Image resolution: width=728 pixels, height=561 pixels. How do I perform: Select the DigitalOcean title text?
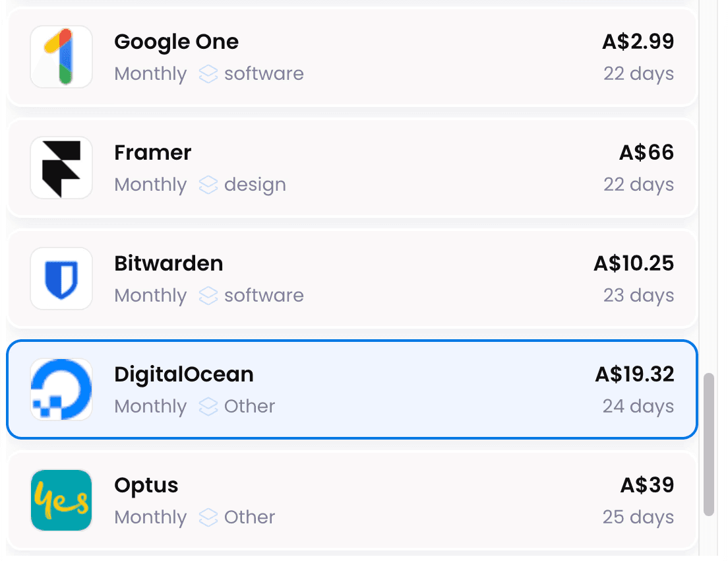coord(183,374)
